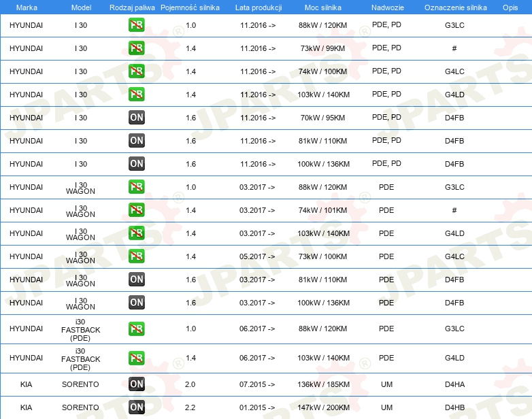Click diesel ON icon in I 30 WAGON 100kW row
This screenshot has height=419, width=532.
(136, 302)
